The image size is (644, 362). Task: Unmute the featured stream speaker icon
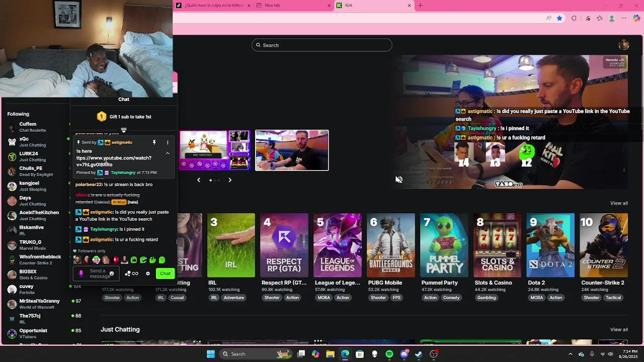click(398, 179)
